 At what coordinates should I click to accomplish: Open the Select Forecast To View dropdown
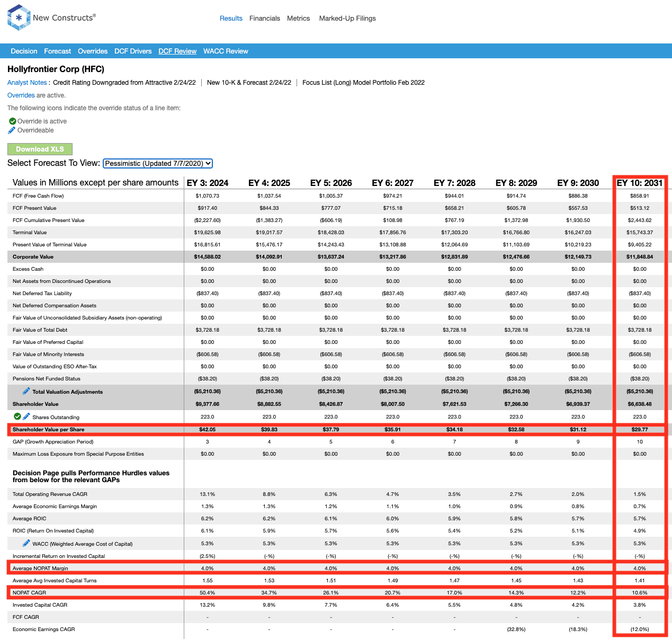point(158,164)
